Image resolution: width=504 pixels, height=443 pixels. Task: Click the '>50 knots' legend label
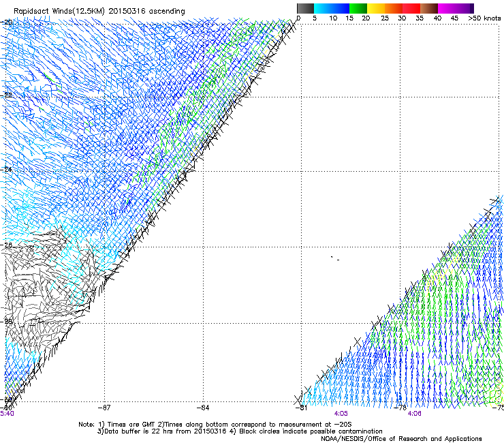(x=484, y=18)
